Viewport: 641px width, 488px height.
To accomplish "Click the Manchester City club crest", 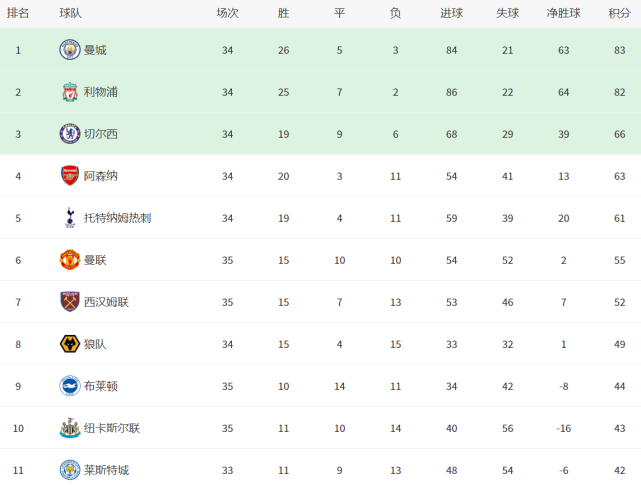I will 70,50.
